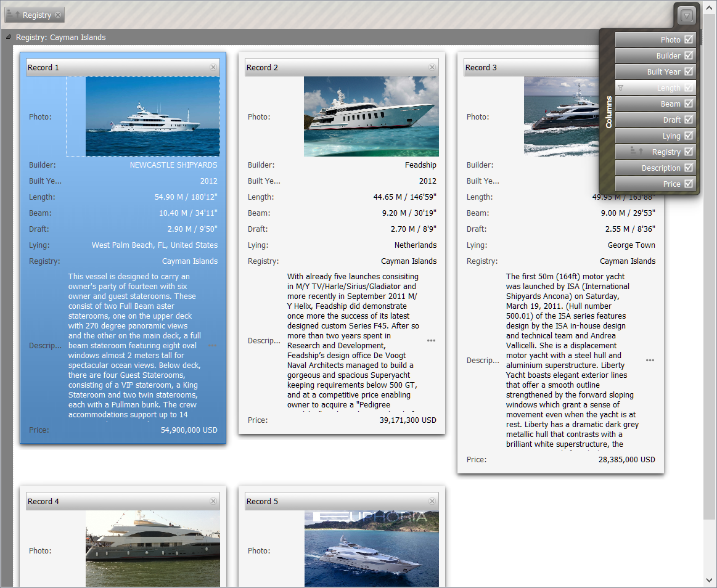Click the Record 3 yacht photo
The height and width of the screenshot is (588, 717).
click(x=562, y=116)
